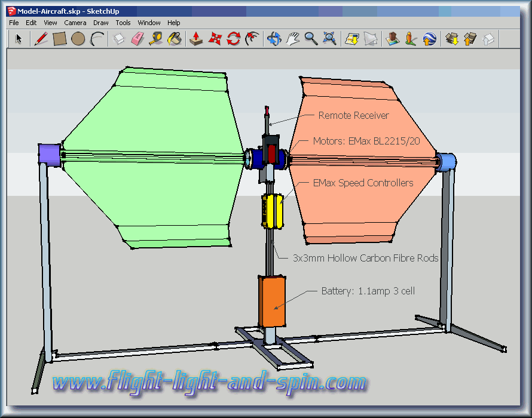
Task: Select the Arc tool
Action: (x=97, y=39)
